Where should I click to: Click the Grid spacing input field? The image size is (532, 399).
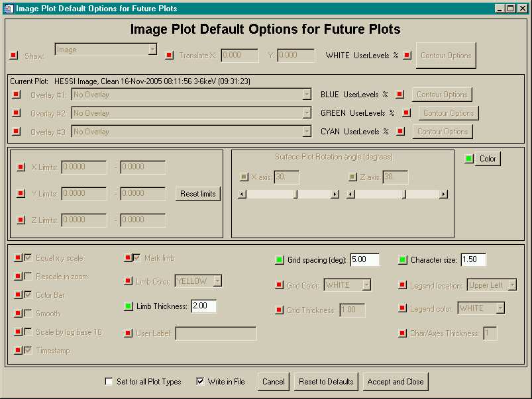[364, 260]
